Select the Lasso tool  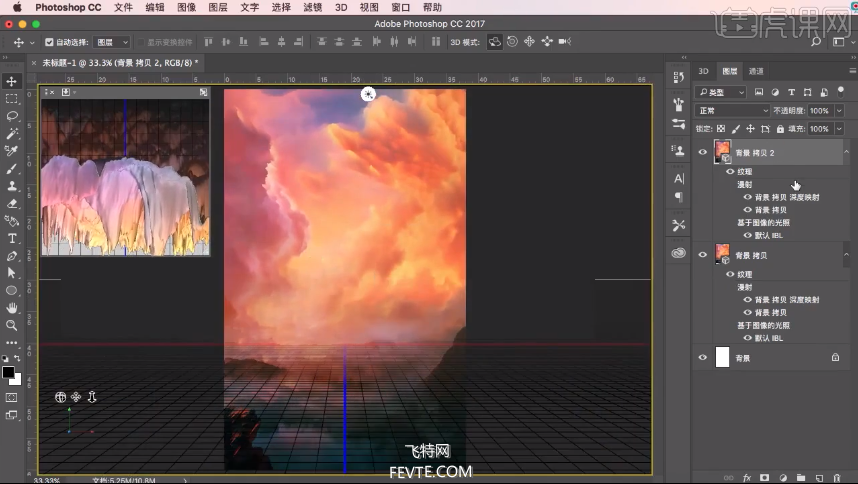(11, 116)
